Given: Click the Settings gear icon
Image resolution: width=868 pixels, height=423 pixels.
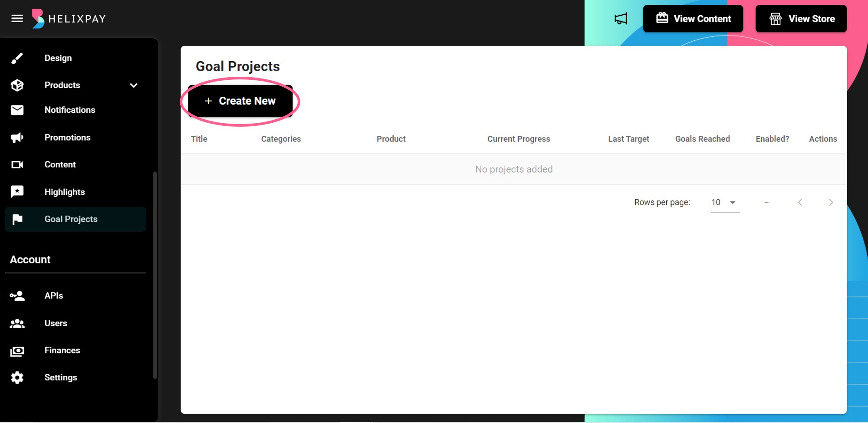Looking at the screenshot, I should click(x=17, y=377).
